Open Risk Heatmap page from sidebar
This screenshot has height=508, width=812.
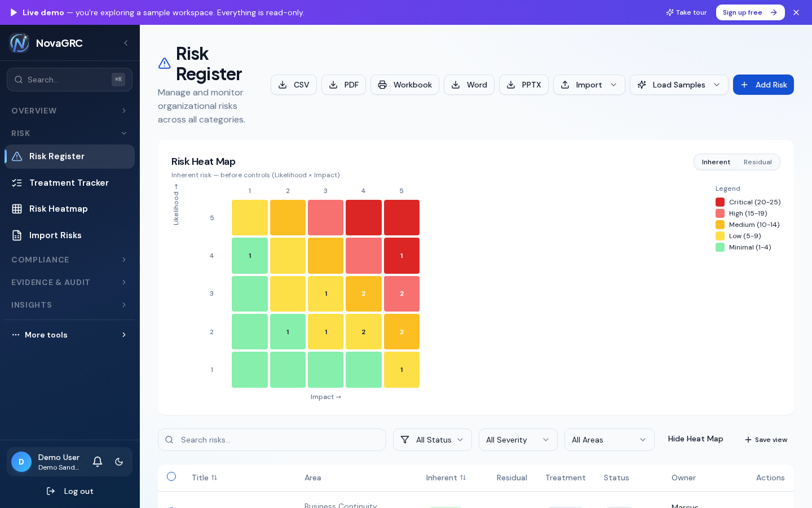[70, 209]
